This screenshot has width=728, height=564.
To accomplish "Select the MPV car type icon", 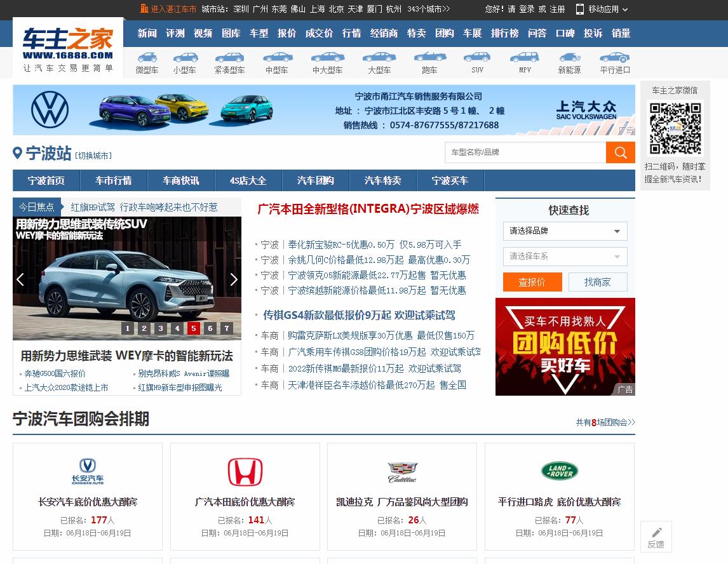I will [524, 58].
